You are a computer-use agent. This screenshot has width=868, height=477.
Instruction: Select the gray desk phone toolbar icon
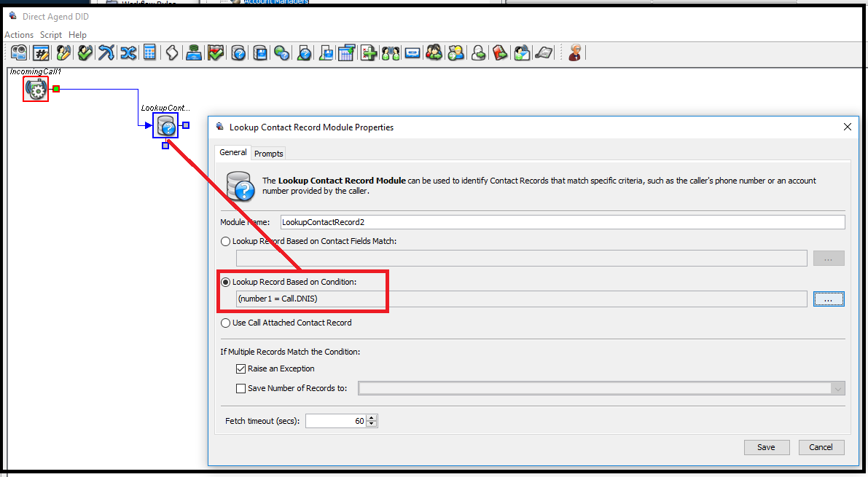click(x=544, y=53)
